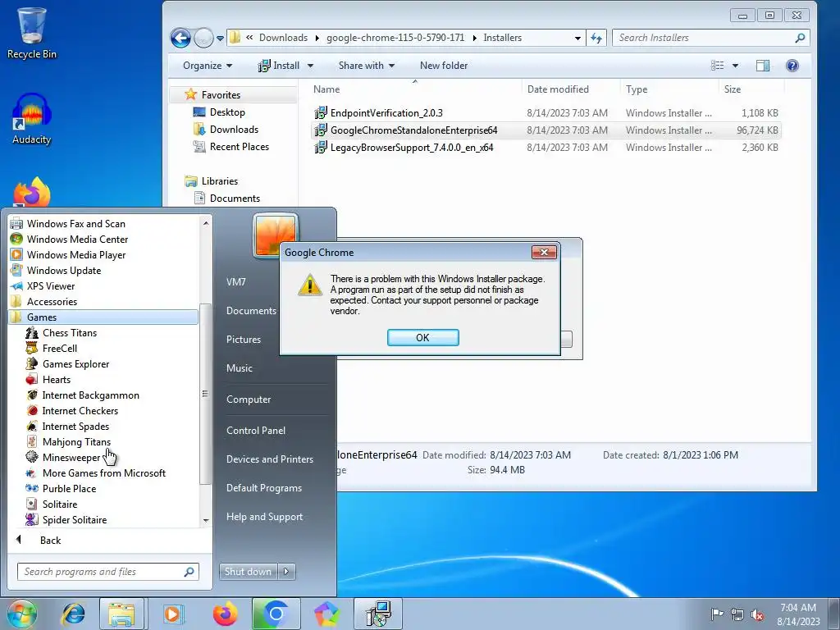Sort files by Date modified column
840x630 pixels.
click(558, 89)
